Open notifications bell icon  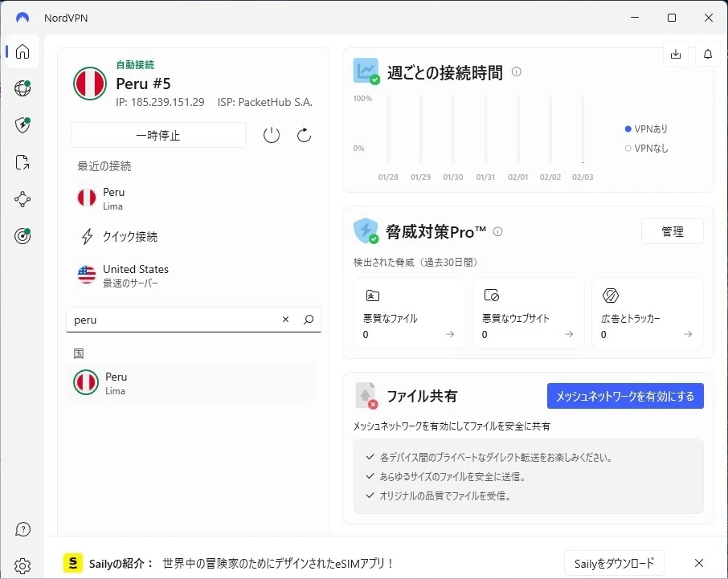coord(708,54)
